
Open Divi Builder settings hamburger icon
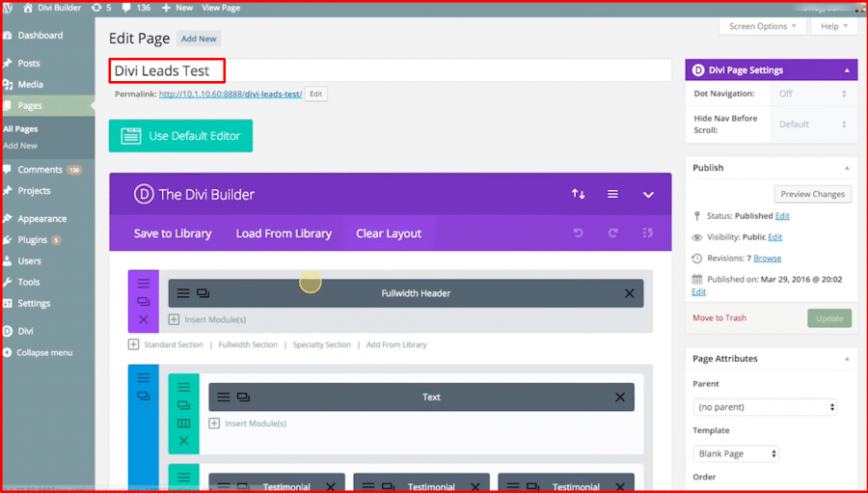pyautogui.click(x=612, y=194)
